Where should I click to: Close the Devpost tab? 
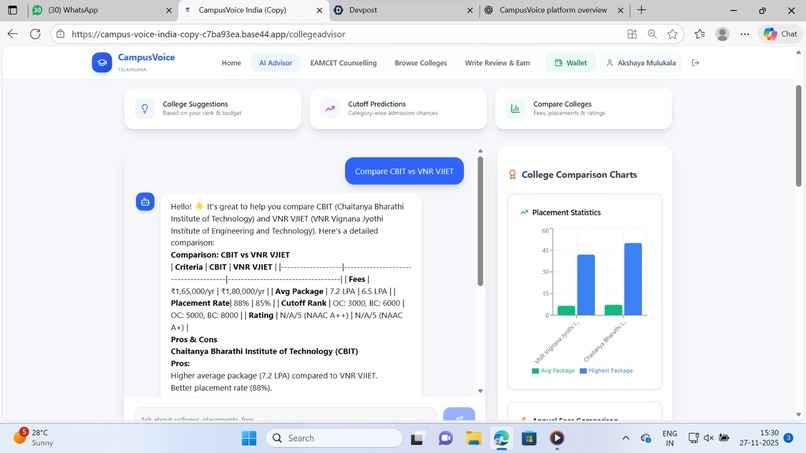click(x=469, y=10)
